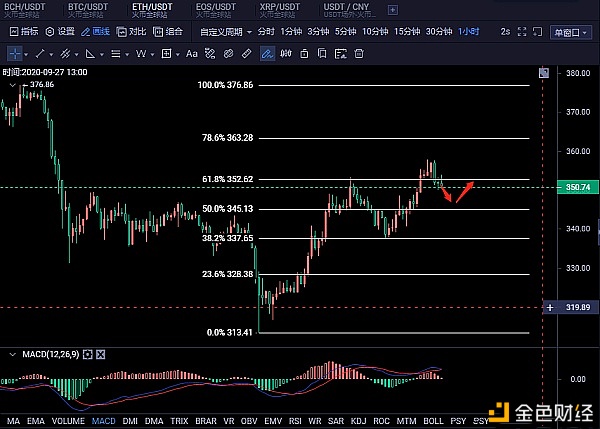Click the pop-out window icon
Viewport: 600px width, 429px height.
pyautogui.click(x=538, y=32)
